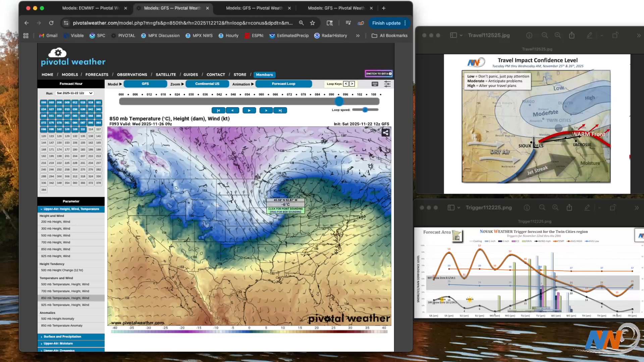644x362 pixels.
Task: Click the address bar zoom magnifier icon
Action: [301, 23]
